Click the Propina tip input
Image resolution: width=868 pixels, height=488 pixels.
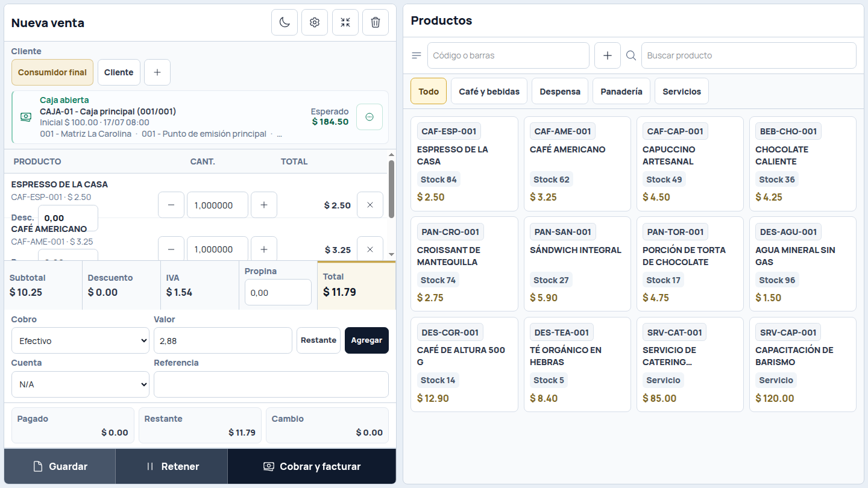coord(278,292)
